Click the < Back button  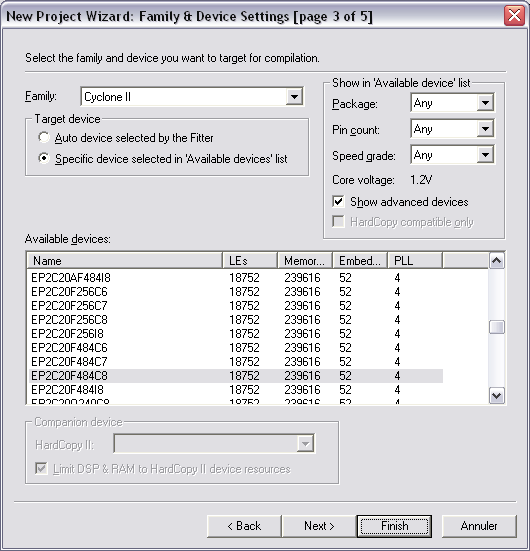click(244, 526)
